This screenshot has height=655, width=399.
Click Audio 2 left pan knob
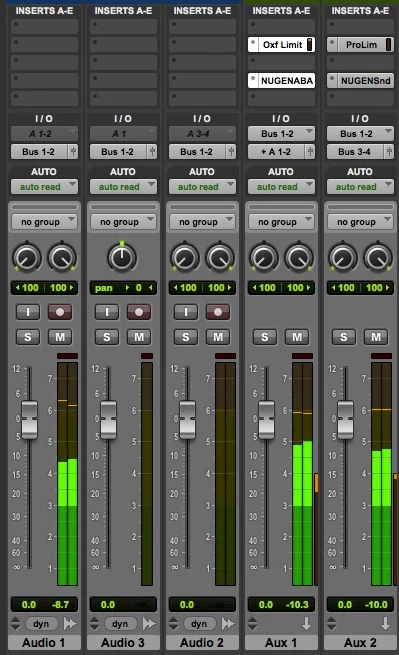tap(185, 258)
